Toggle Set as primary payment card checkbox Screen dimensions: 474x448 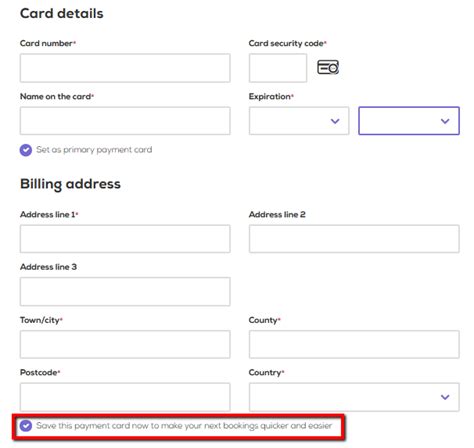click(x=26, y=150)
